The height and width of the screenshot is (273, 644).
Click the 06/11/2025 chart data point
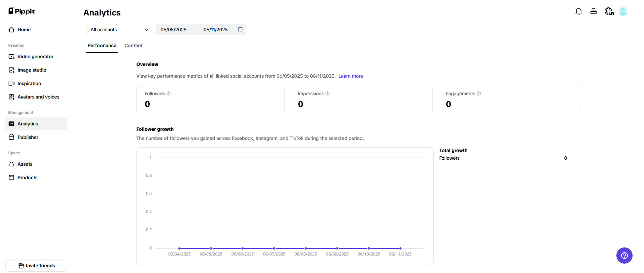tap(400, 248)
